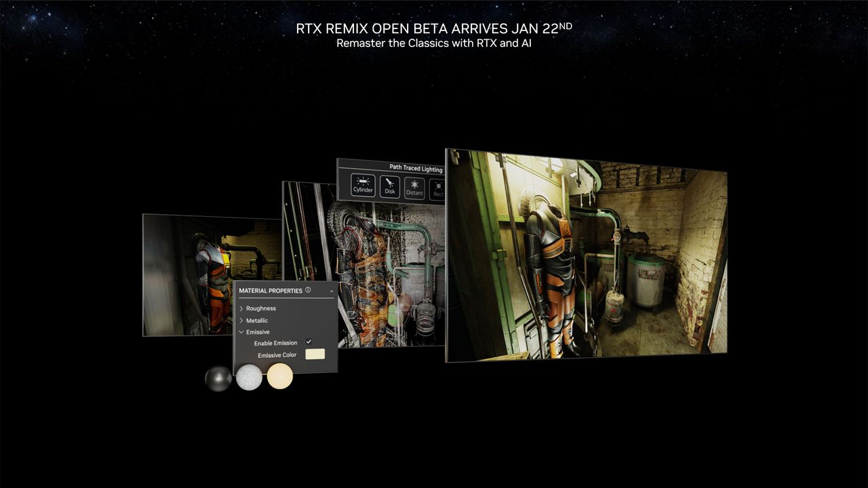The width and height of the screenshot is (868, 488).
Task: Expand the Metallic section
Action: (x=254, y=321)
